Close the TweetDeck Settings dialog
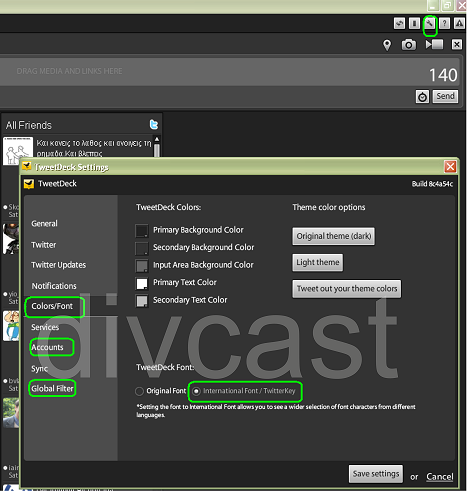This screenshot has height=492, width=467. [x=450, y=166]
